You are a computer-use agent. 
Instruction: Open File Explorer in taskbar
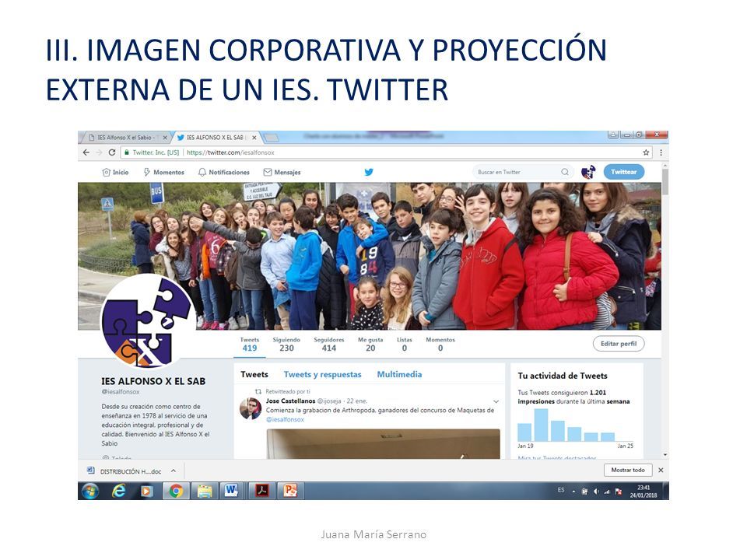(205, 491)
